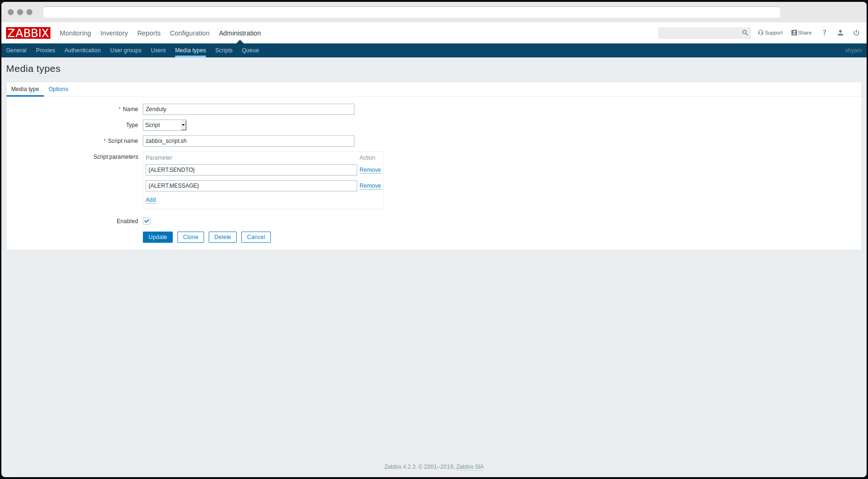The width and height of the screenshot is (868, 479).
Task: Open the Monitoring menu
Action: [75, 33]
